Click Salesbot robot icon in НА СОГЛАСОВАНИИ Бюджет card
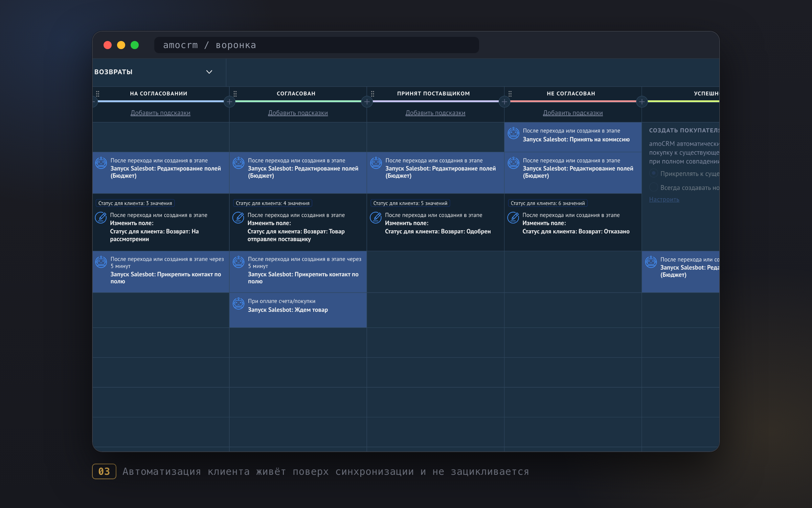 101,163
